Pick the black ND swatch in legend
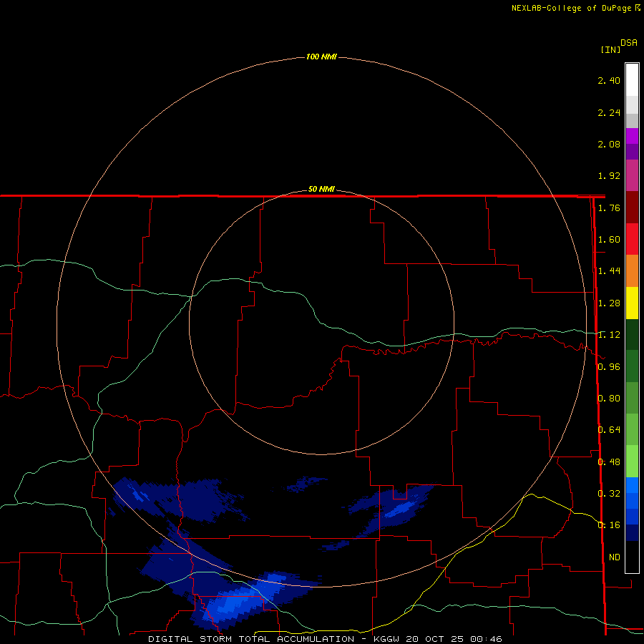Image resolution: width=644 pixels, height=644 pixels. click(632, 557)
